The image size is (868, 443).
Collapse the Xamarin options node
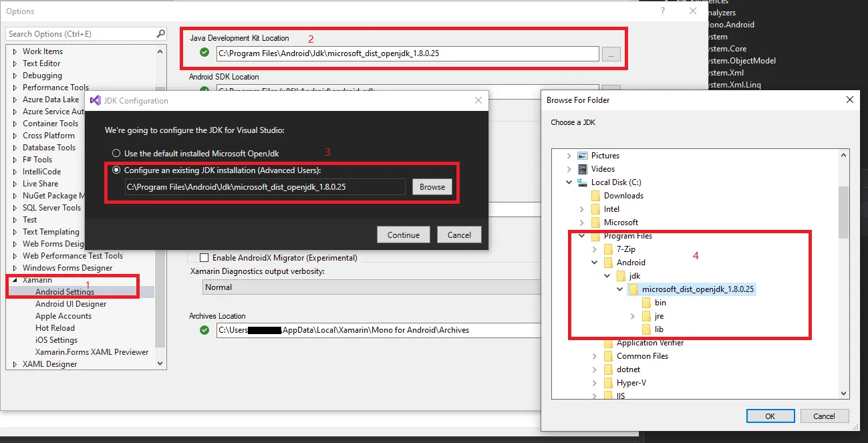click(x=15, y=280)
